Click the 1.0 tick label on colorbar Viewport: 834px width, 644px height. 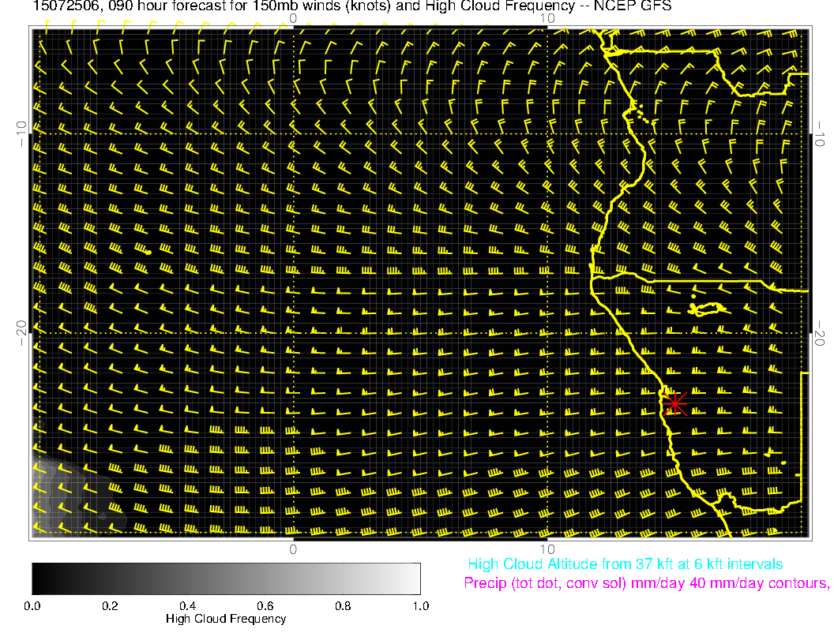[x=419, y=605]
